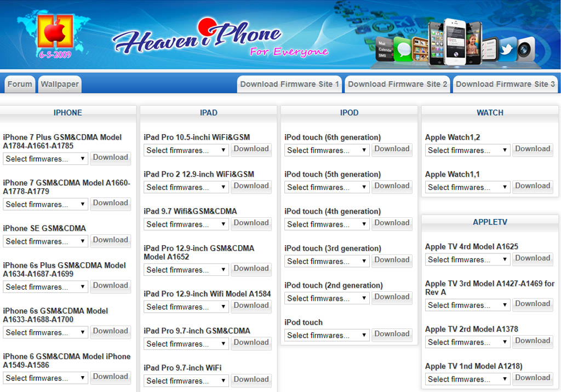
Task: Download Apple Watch1,2 firmware
Action: click(533, 149)
